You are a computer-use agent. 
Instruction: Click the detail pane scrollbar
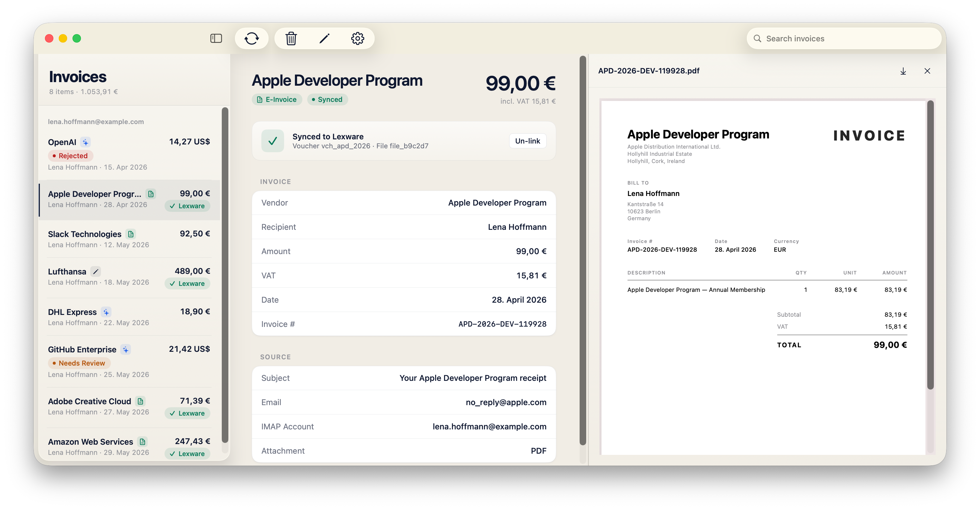coord(582,250)
